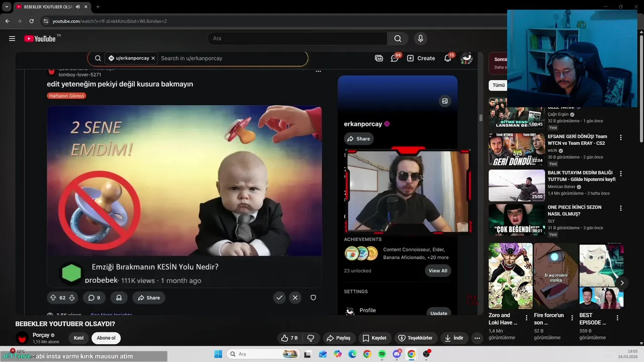The image size is (644, 362).
Task: Click Reddit Create post button
Action: tap(421, 58)
